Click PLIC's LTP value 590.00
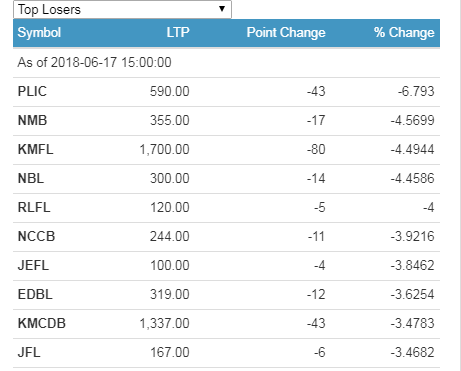This screenshot has height=371, width=461. 170,91
